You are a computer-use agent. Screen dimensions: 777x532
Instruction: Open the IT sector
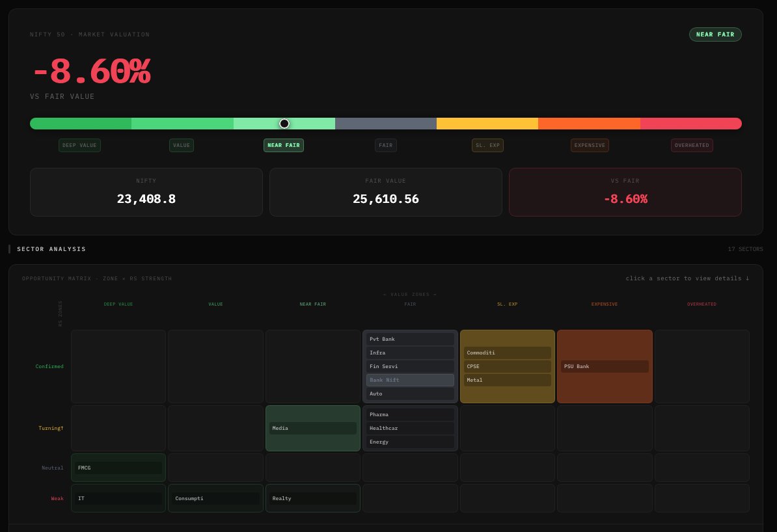point(118,498)
